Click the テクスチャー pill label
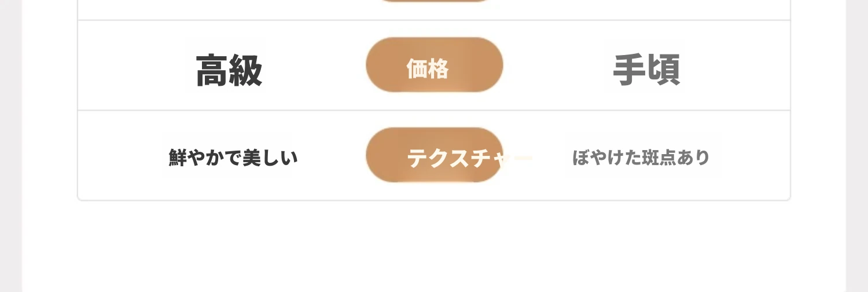Image resolution: width=868 pixels, height=292 pixels. (x=434, y=155)
